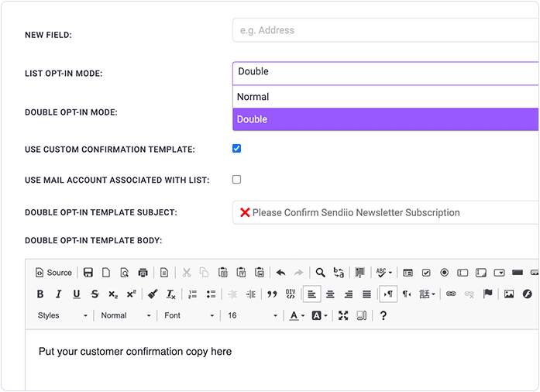Uncheck Use Custom Confirmation Template
Viewport: 540px width, 392px height.
pos(237,149)
